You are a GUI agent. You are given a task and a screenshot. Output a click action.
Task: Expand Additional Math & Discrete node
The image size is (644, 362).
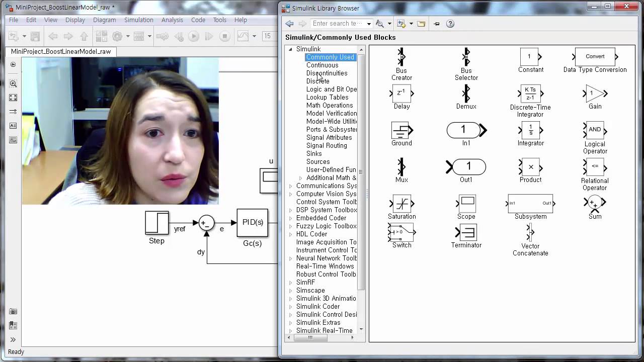(x=301, y=178)
